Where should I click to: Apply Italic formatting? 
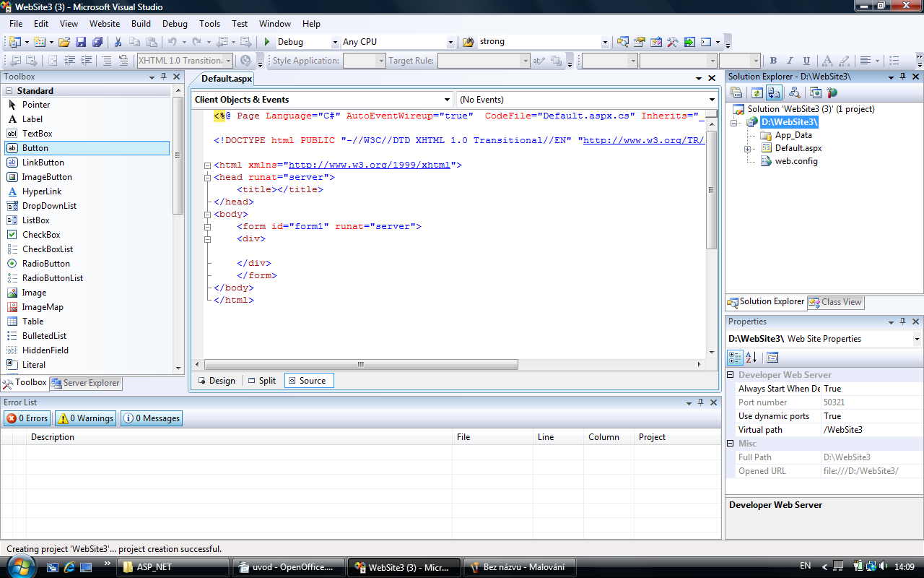tap(790, 61)
